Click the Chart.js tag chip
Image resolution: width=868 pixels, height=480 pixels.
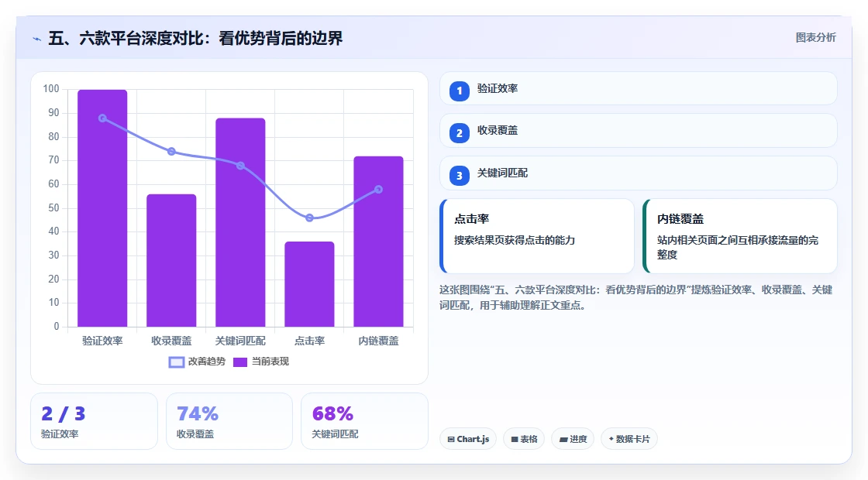tap(468, 439)
